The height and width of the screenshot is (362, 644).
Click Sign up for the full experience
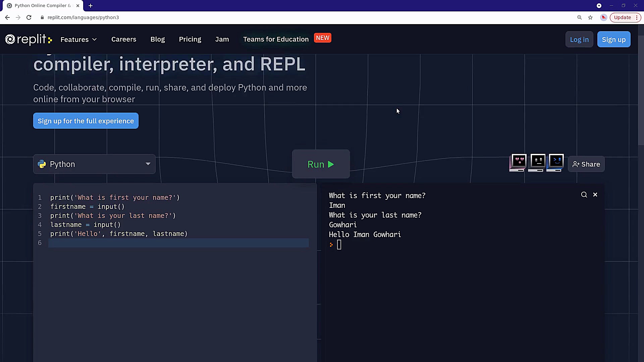coord(86,121)
